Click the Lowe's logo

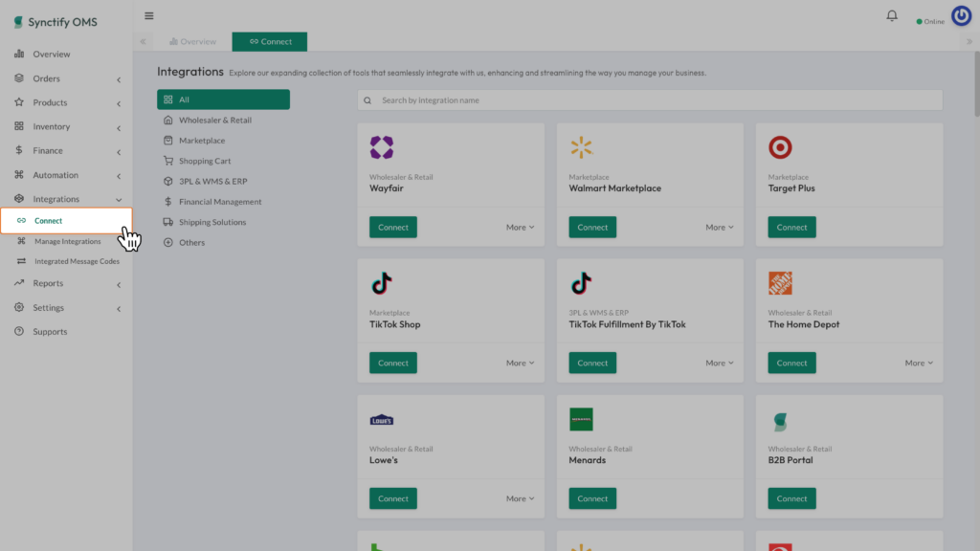(381, 420)
